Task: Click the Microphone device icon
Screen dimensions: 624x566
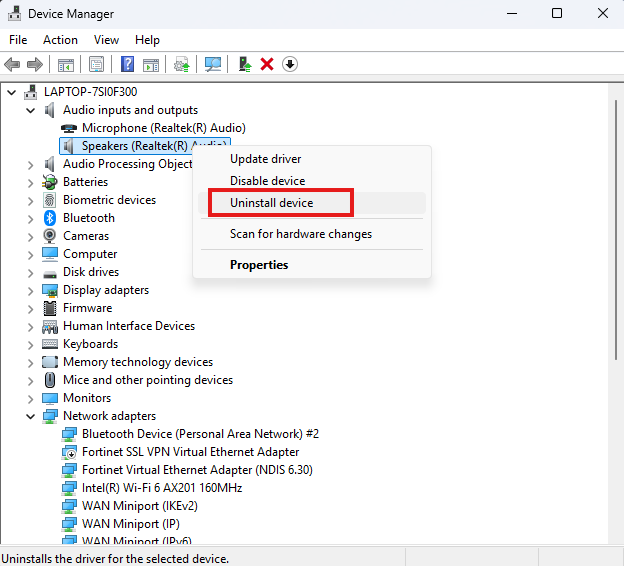Action: (69, 128)
